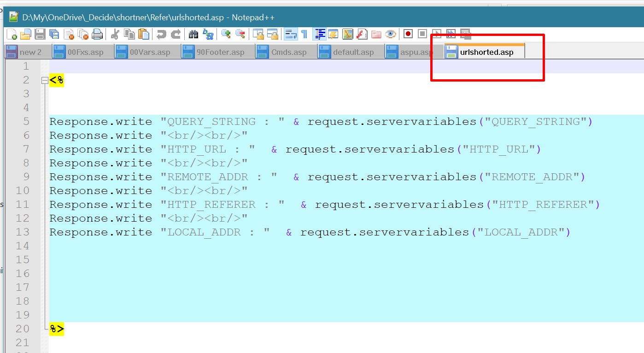
Task: Switch to the default.asp tab
Action: 353,52
